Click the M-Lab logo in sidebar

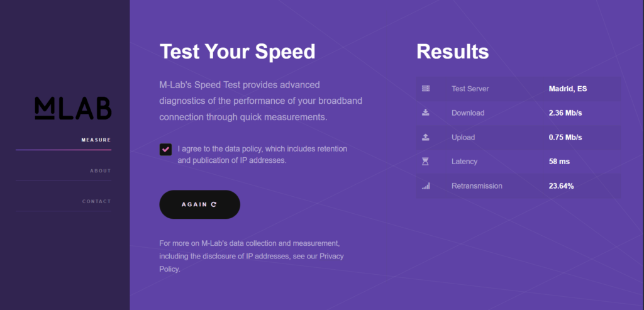[x=73, y=108]
